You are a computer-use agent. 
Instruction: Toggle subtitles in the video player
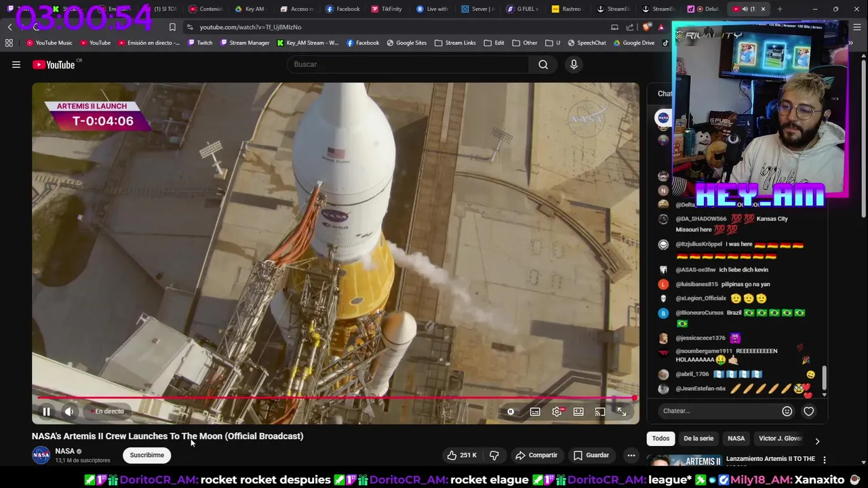tap(535, 411)
